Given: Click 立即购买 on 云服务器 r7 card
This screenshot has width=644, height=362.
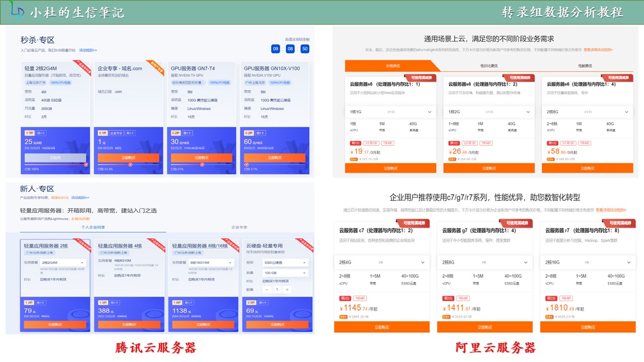Looking at the screenshot, I should pos(588,327).
